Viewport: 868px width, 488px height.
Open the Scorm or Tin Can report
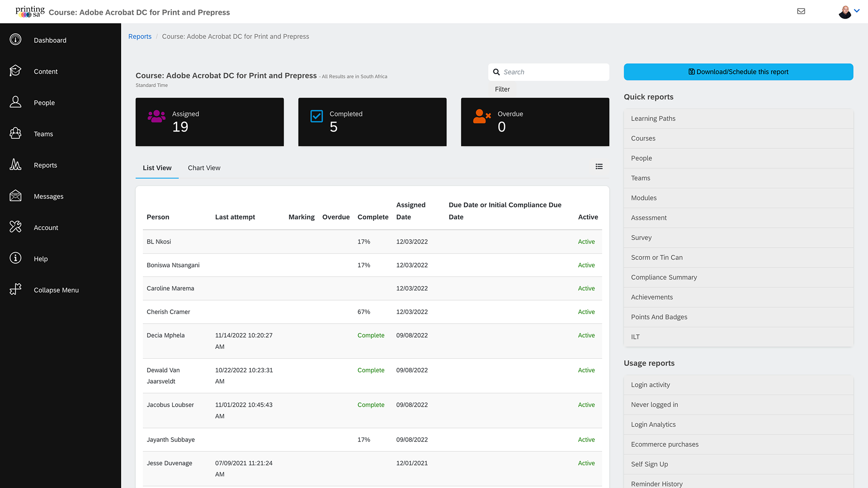(738, 258)
